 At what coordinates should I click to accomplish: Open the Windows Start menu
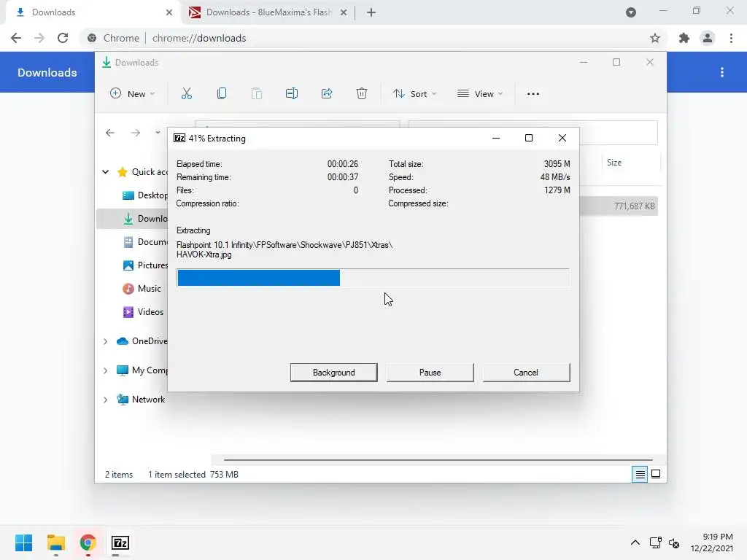24,542
